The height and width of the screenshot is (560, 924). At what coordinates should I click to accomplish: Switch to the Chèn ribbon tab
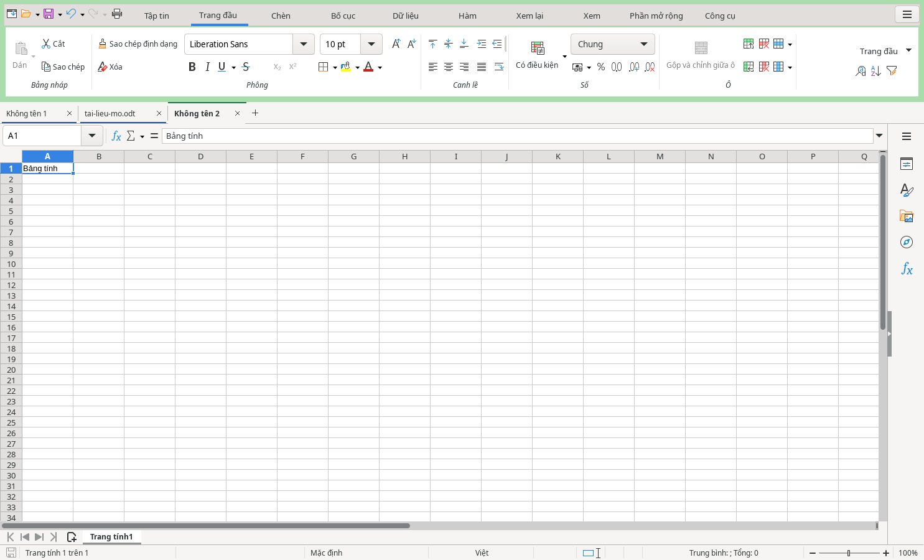coord(281,16)
